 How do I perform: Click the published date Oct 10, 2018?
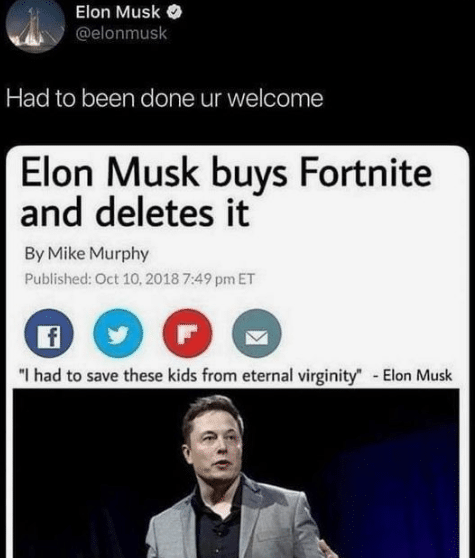click(137, 279)
